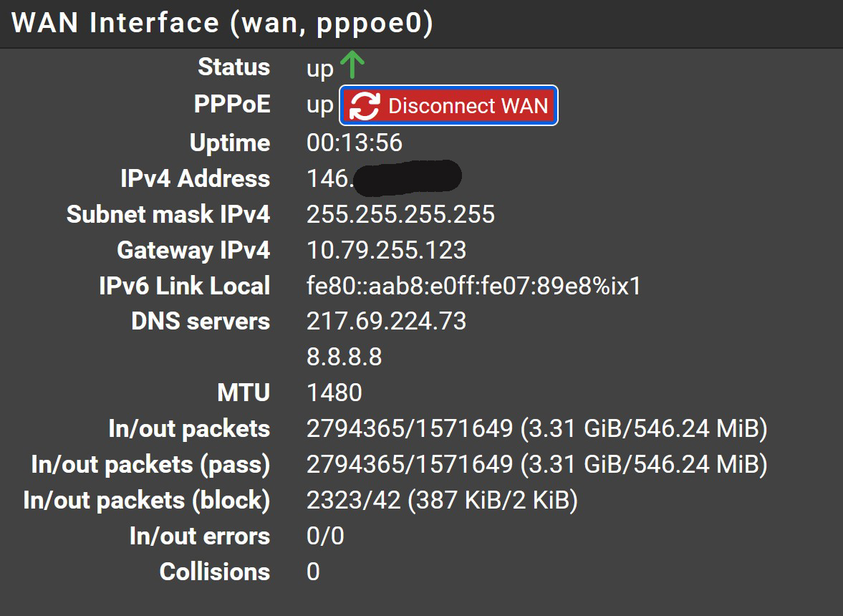The height and width of the screenshot is (616, 843).
Task: Click the Subnet mask 255.255.255.255 value
Action: click(400, 214)
